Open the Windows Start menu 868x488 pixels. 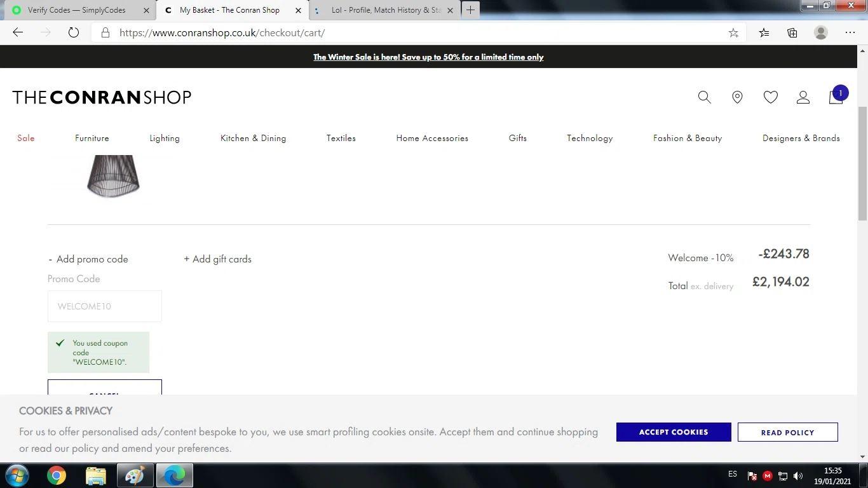click(17, 475)
